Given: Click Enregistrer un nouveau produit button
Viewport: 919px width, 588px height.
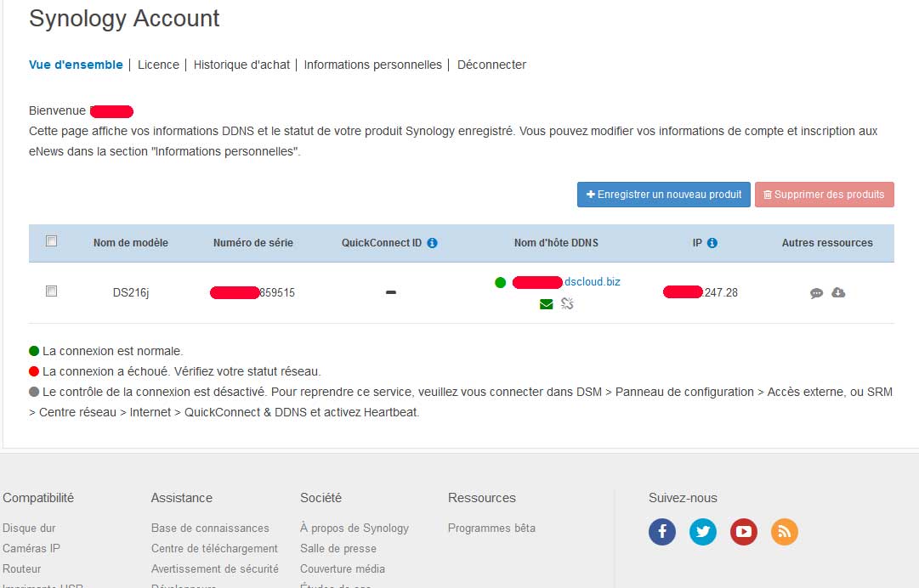Looking at the screenshot, I should pyautogui.click(x=663, y=195).
